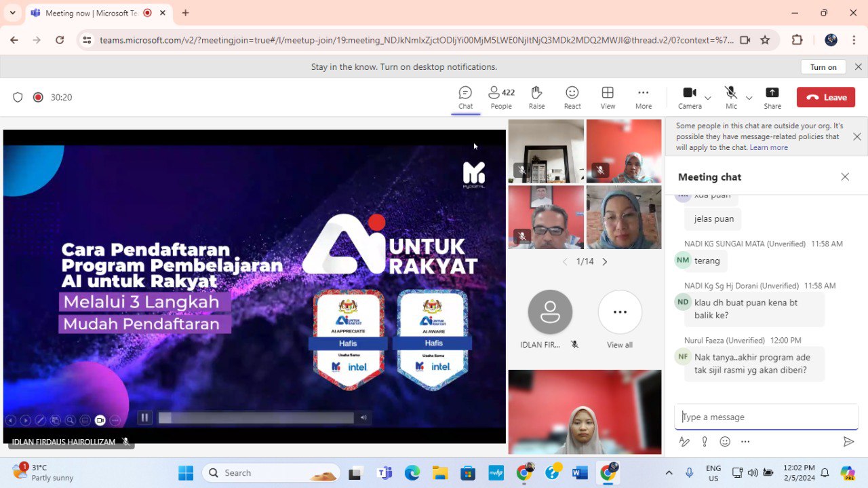Screen dimensions: 868x488
Task: Open the Chrome profile avatar
Action: [x=831, y=40]
